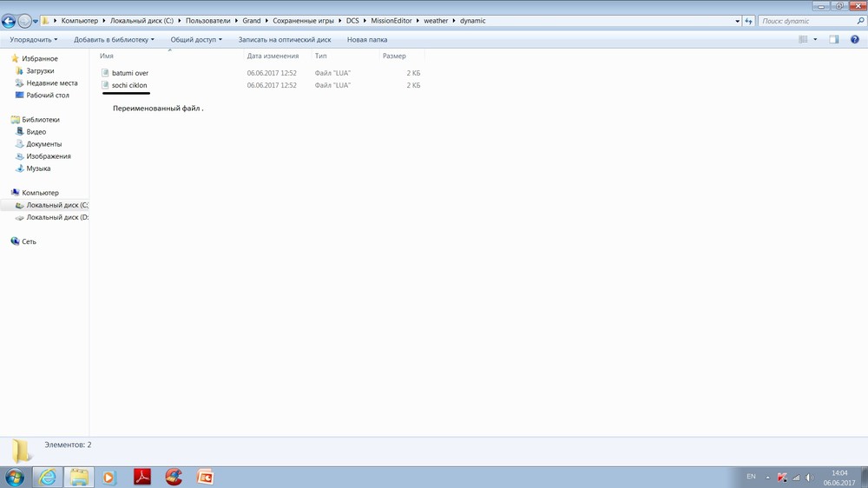Jump to Локальный диск (C:) breadcrumb
This screenshot has height=488, width=868.
click(141, 21)
